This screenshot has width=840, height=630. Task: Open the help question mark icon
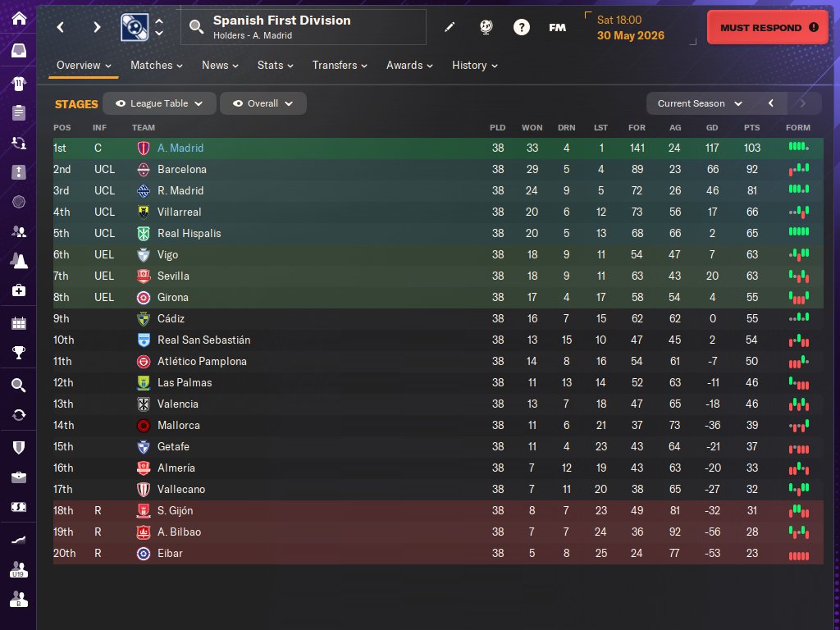pyautogui.click(x=521, y=27)
